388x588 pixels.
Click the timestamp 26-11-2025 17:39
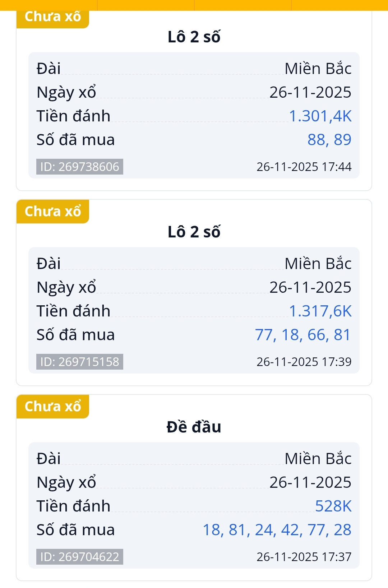coord(304,362)
